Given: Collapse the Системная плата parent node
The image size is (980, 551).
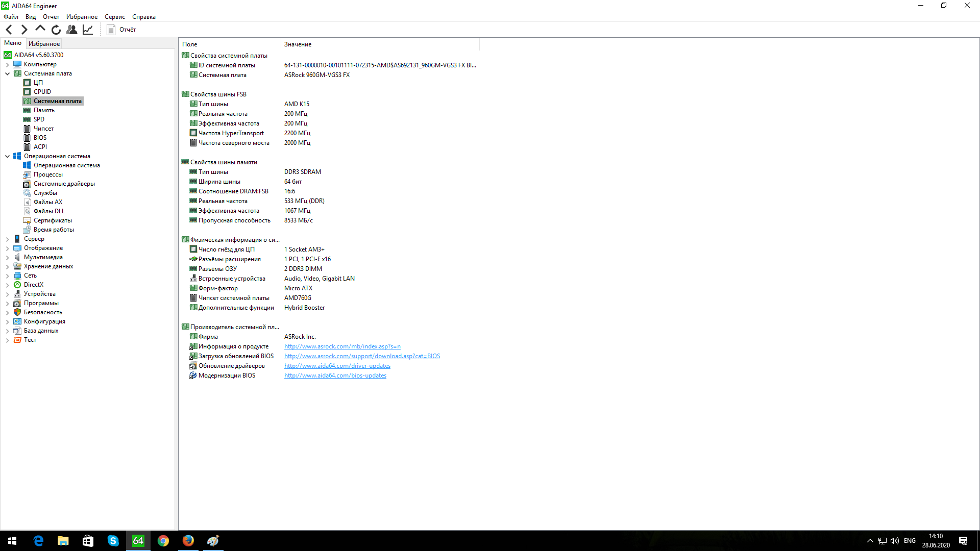Looking at the screenshot, I should 7,73.
